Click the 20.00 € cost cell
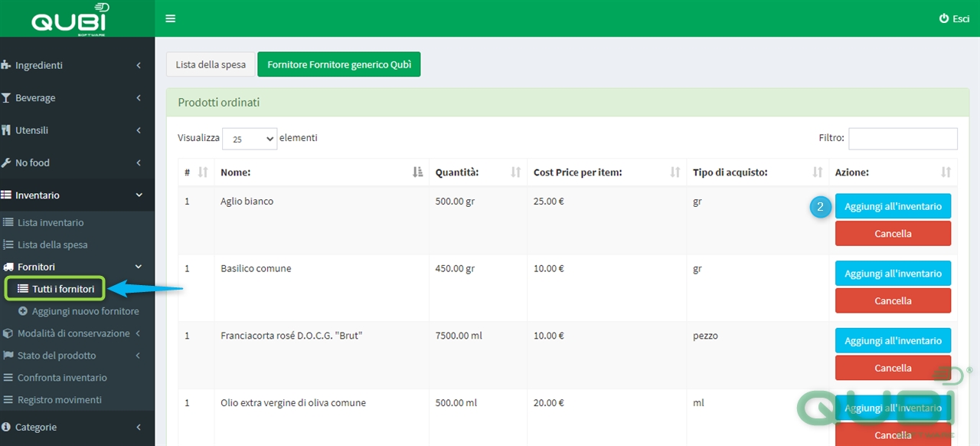980x446 pixels. (607, 418)
